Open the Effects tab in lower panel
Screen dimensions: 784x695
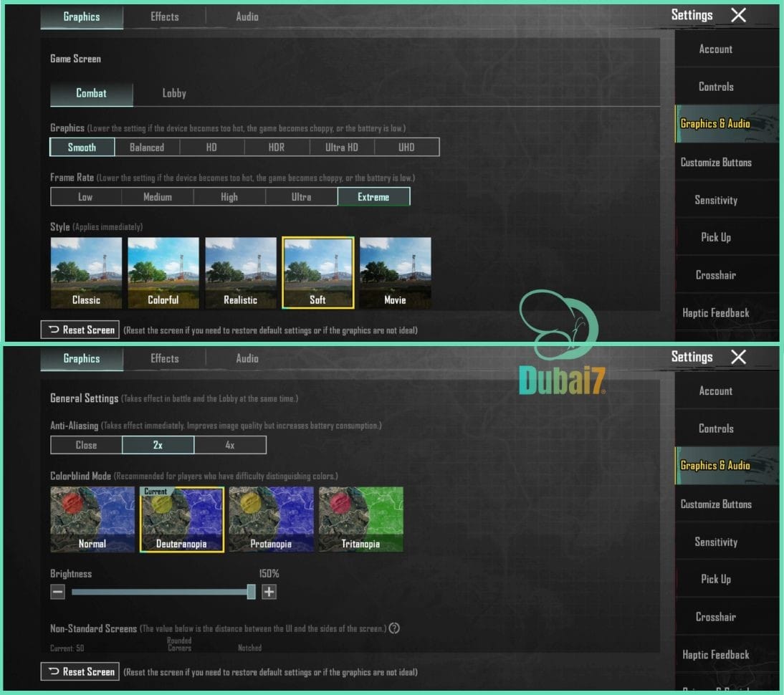[165, 358]
